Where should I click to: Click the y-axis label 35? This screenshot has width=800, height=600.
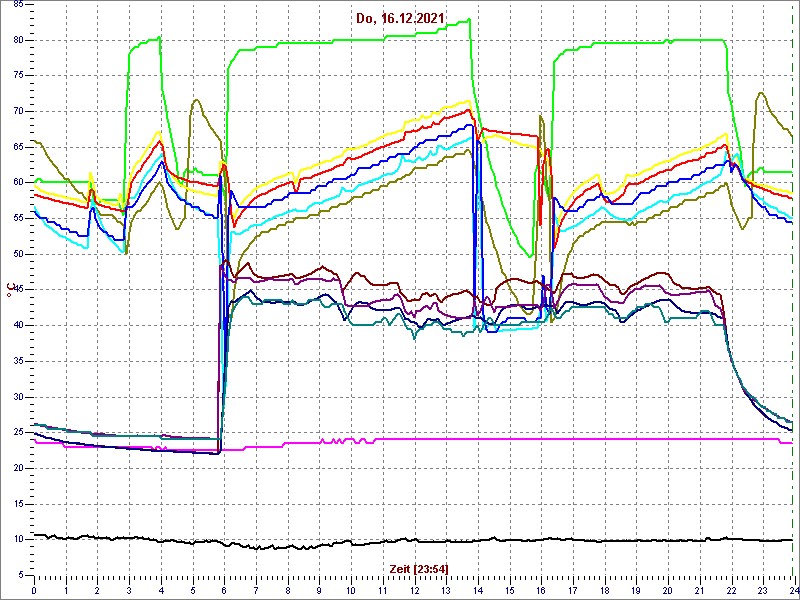point(18,361)
